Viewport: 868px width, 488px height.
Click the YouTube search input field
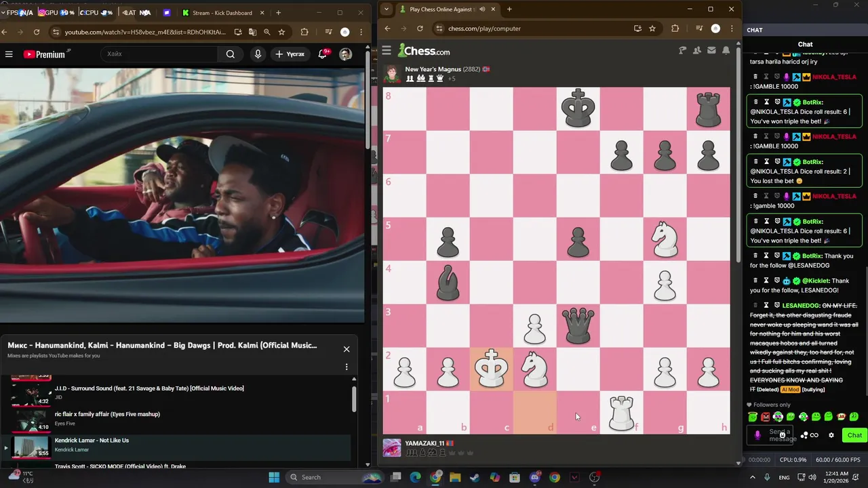coord(159,54)
